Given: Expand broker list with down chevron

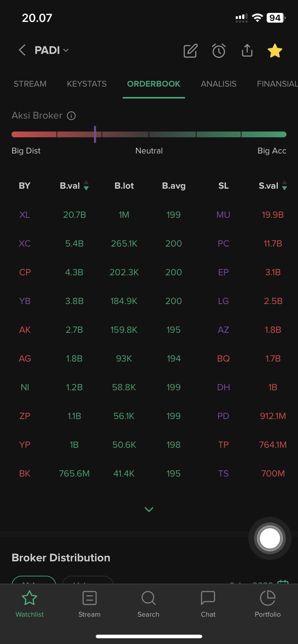Looking at the screenshot, I should (x=149, y=509).
